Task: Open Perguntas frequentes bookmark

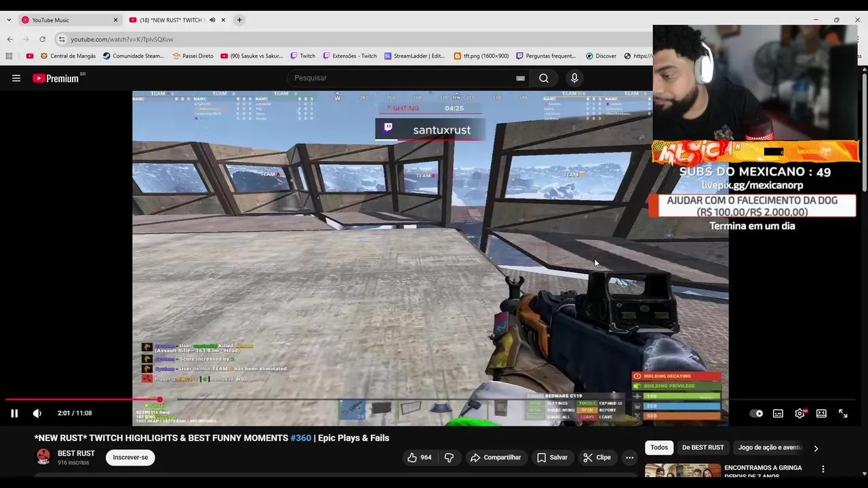Action: pyautogui.click(x=546, y=56)
